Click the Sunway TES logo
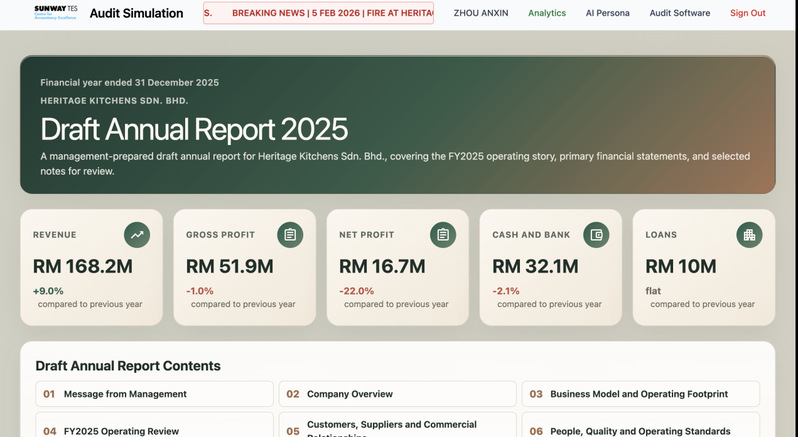The width and height of the screenshot is (798, 437). pyautogui.click(x=55, y=13)
